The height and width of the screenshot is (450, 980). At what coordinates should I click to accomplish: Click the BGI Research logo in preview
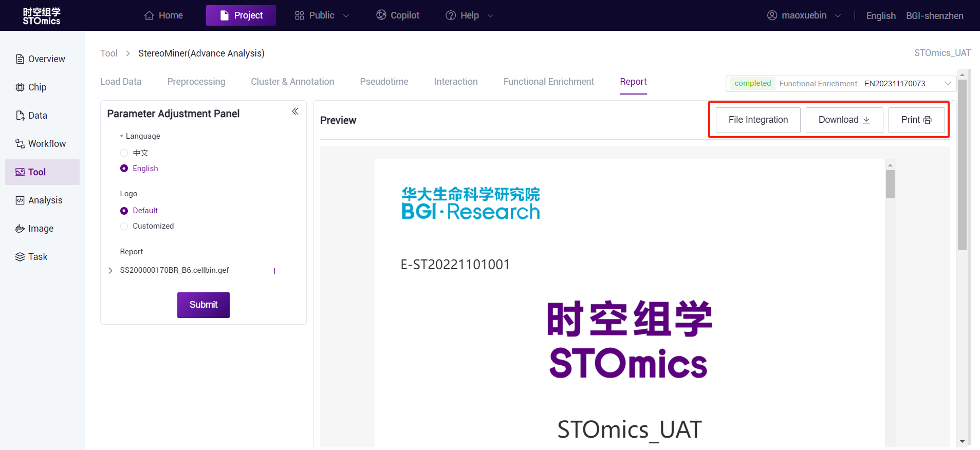pyautogui.click(x=470, y=203)
